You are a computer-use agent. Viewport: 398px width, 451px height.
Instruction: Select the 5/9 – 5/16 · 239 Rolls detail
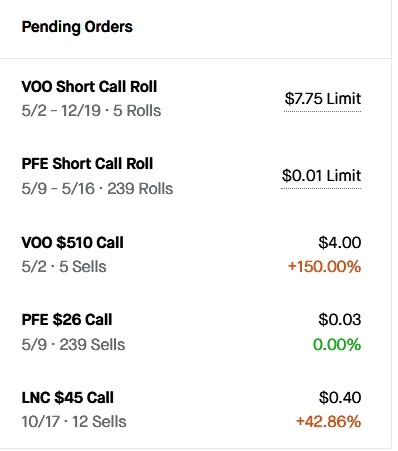[97, 189]
